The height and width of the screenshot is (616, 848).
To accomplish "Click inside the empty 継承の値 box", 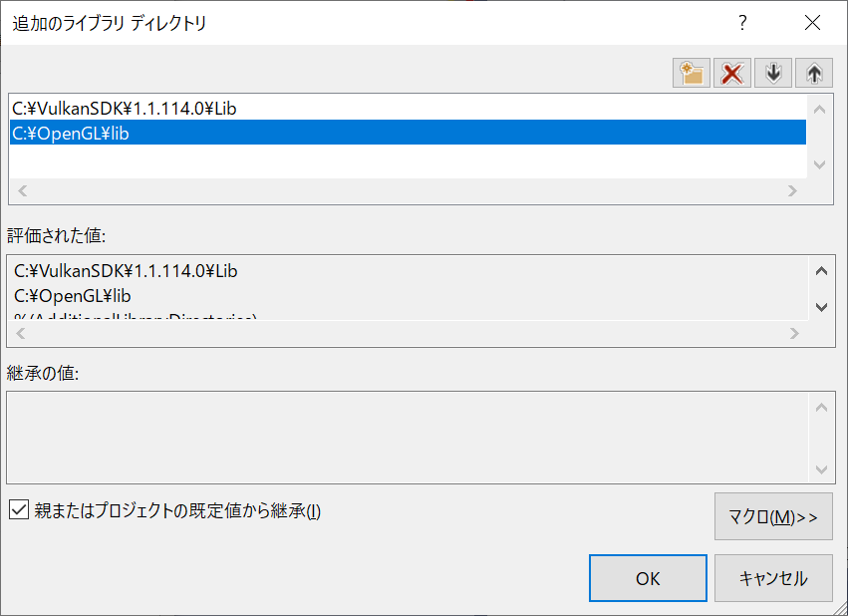I will pyautogui.click(x=408, y=438).
